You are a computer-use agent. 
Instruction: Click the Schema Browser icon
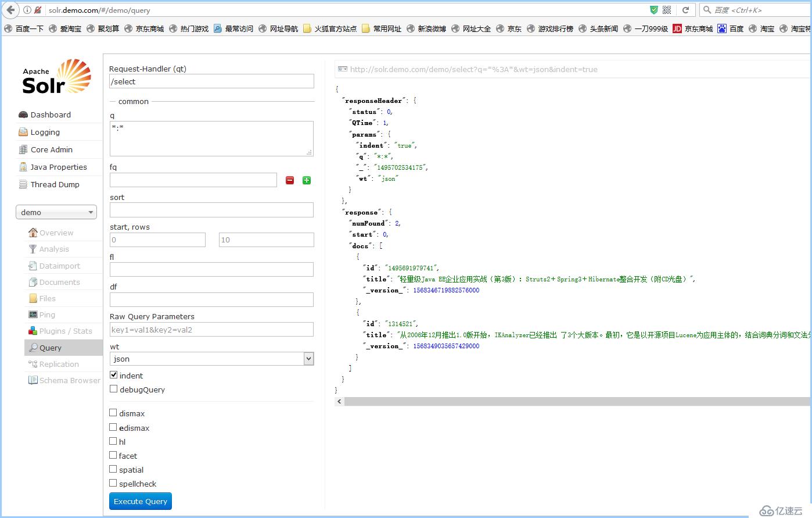pos(33,380)
